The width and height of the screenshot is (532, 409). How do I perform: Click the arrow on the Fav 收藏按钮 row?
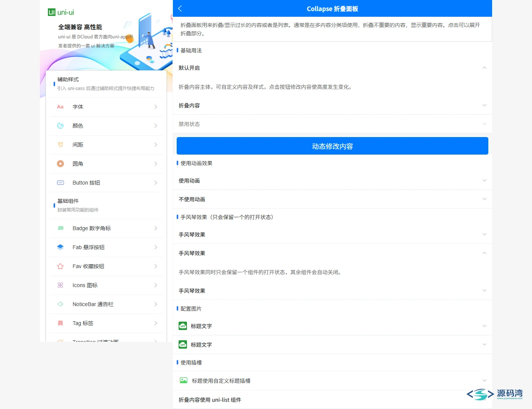[x=156, y=266]
